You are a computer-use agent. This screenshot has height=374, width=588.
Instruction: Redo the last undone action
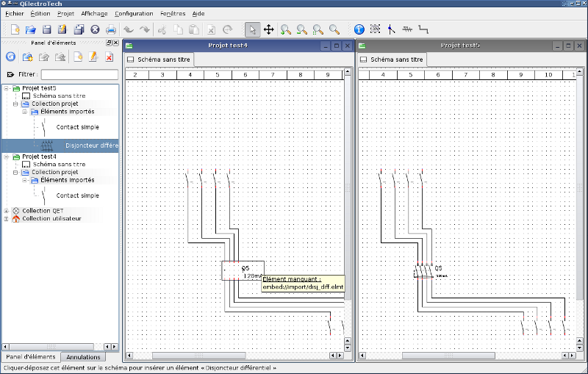click(x=144, y=29)
